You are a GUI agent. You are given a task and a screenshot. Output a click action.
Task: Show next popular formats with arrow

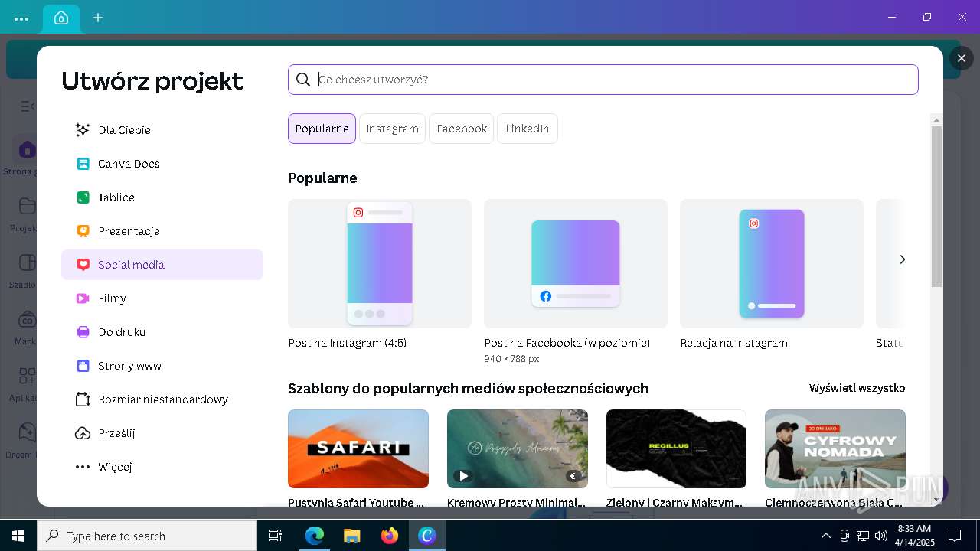point(902,259)
